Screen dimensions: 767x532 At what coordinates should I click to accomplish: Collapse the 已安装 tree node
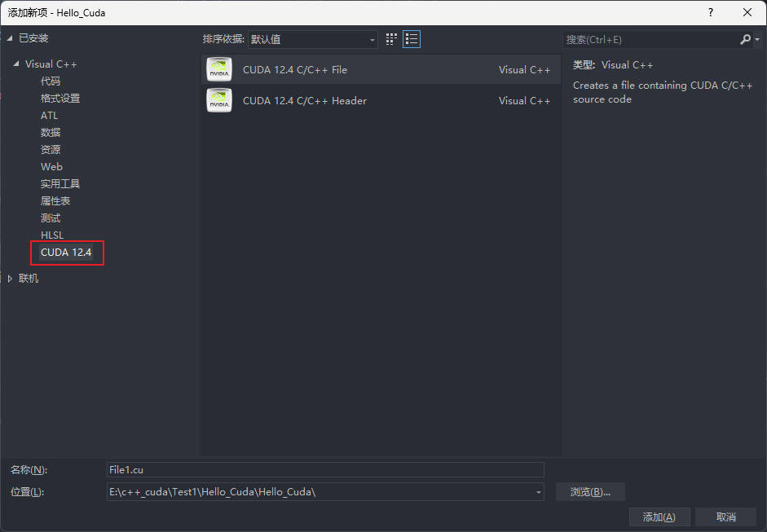click(10, 38)
